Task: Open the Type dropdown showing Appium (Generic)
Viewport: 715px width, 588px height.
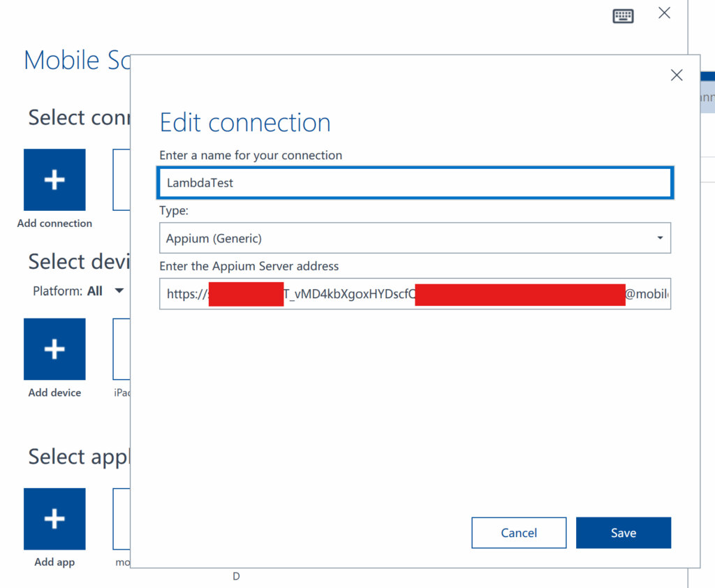Action: 415,238
